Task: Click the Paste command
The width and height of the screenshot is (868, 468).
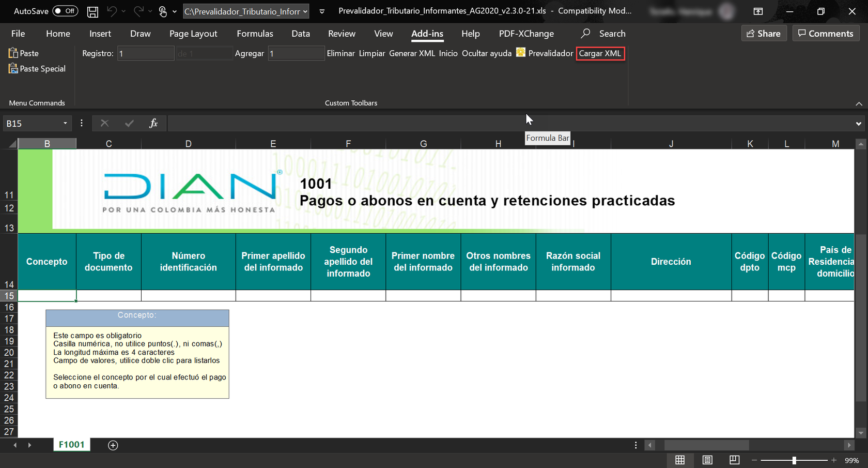Action: [24, 53]
